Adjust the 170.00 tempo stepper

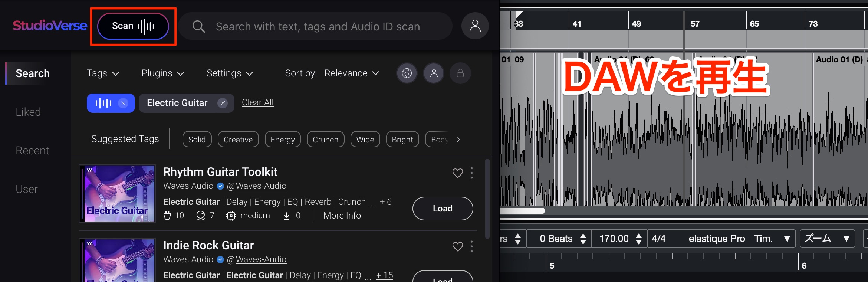[x=639, y=239]
